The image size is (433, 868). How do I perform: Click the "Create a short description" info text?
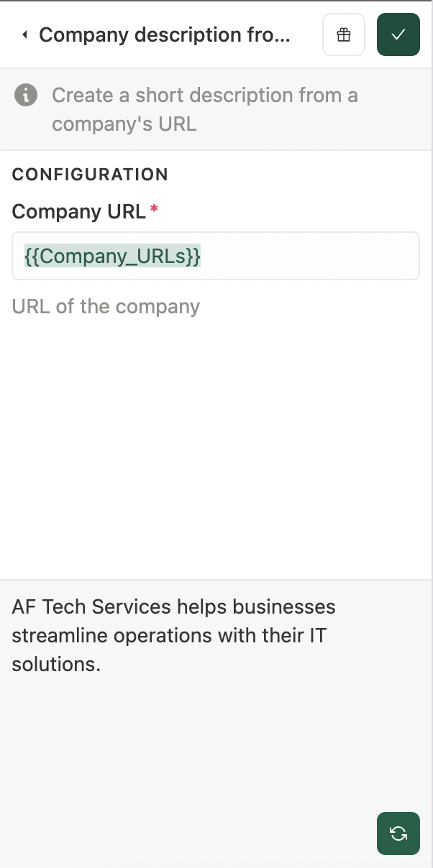pos(204,96)
